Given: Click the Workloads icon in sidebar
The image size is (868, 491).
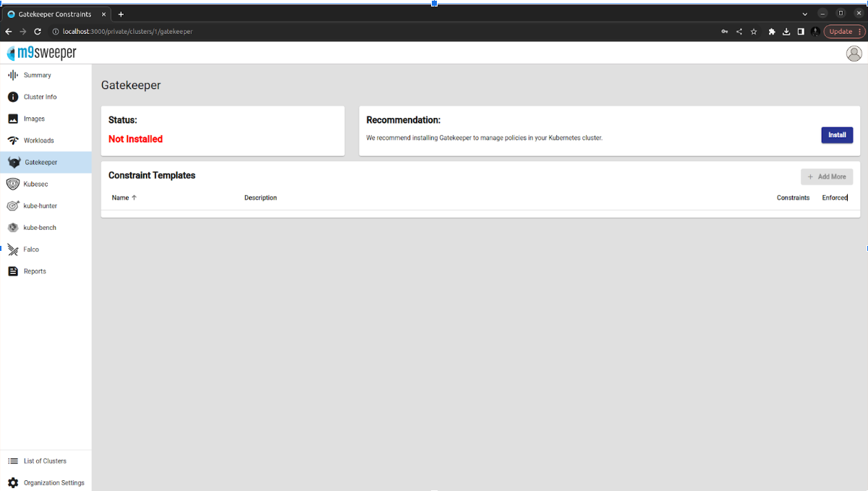Looking at the screenshot, I should click(12, 140).
